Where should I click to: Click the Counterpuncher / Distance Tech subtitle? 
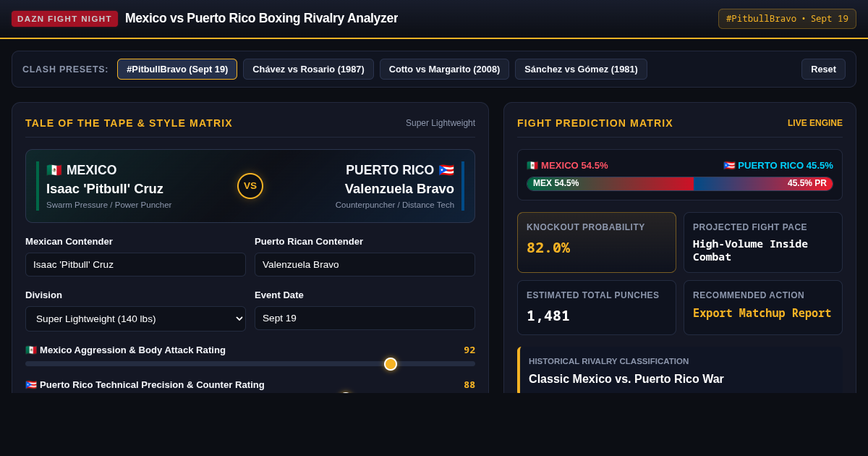pyautogui.click(x=395, y=205)
